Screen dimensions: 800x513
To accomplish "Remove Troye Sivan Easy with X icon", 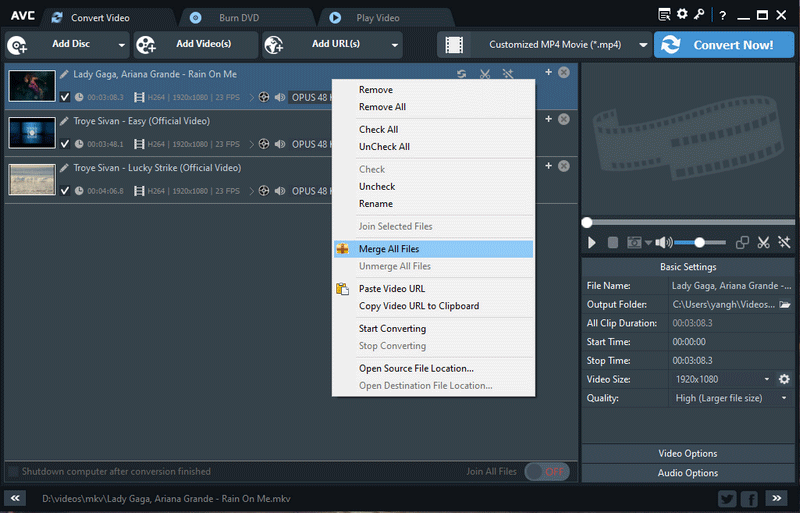I will 564,119.
